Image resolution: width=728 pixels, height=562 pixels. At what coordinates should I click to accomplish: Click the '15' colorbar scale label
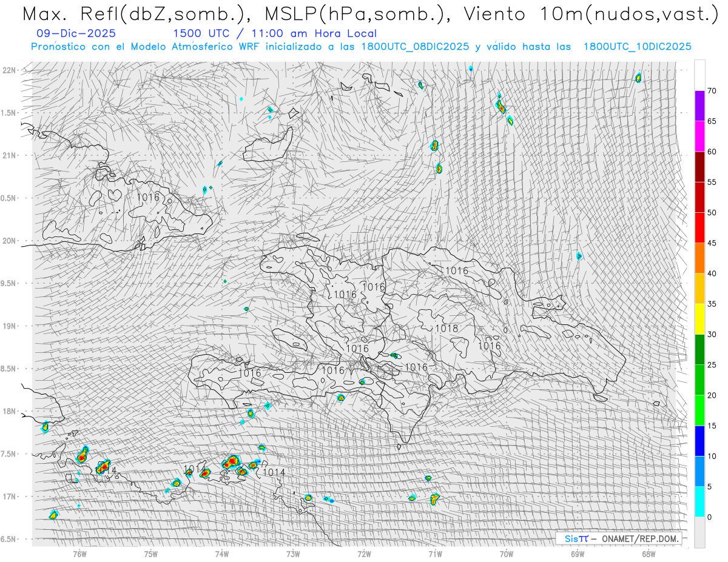(x=712, y=426)
